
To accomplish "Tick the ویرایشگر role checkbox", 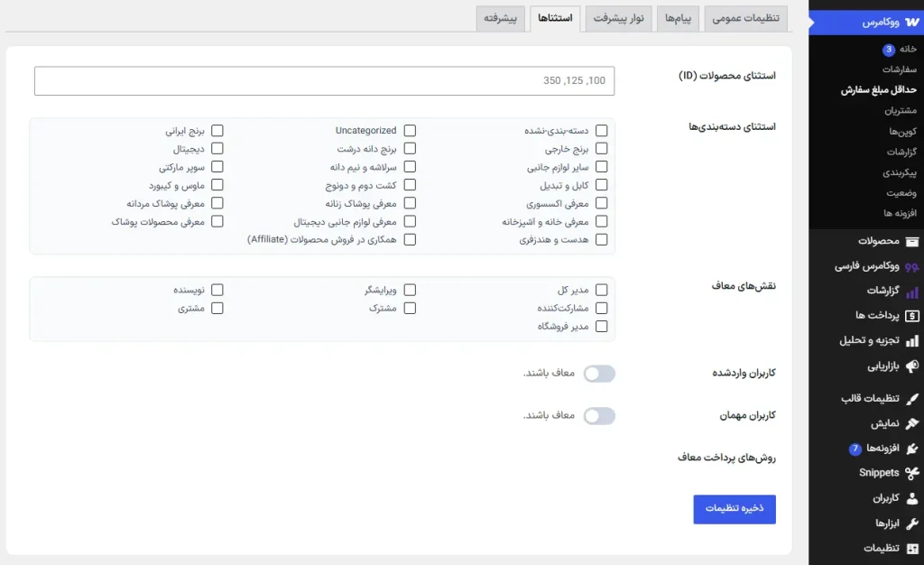I will point(410,290).
